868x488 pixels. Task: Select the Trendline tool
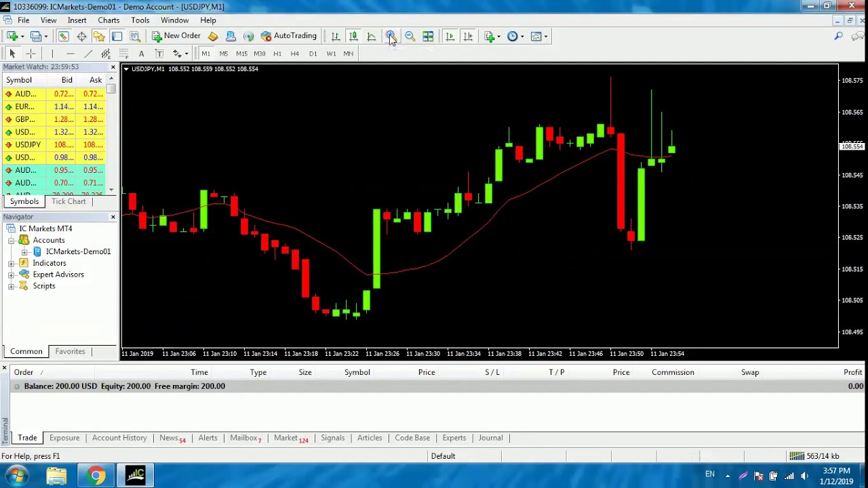(88, 54)
